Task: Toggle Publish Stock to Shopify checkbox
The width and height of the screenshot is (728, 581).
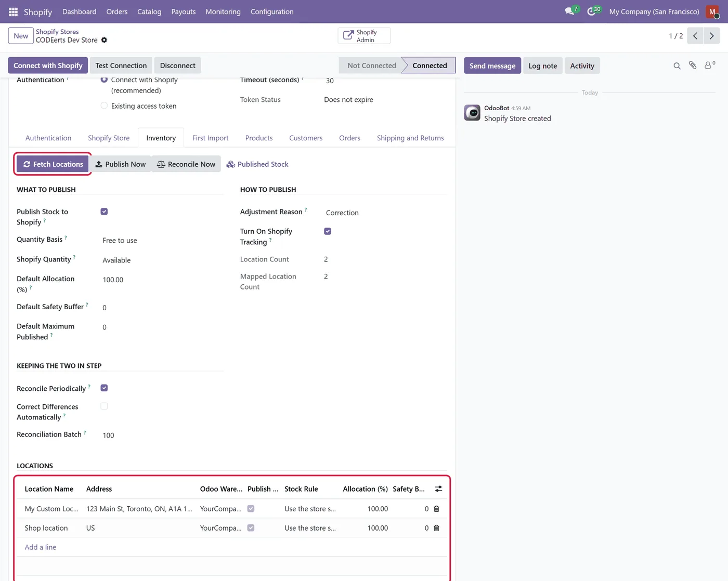Action: 104,212
